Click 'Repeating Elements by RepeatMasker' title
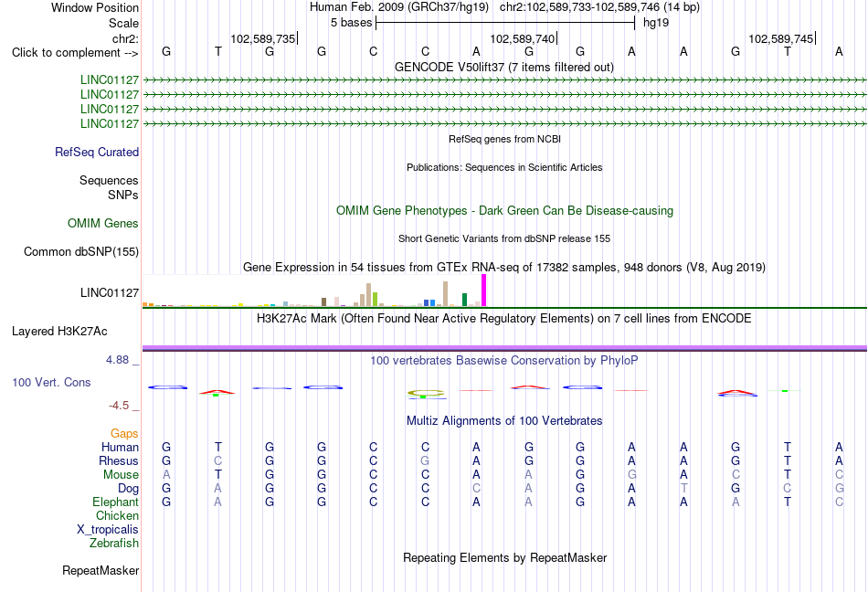Viewport: 868px width, 592px height. click(x=505, y=557)
